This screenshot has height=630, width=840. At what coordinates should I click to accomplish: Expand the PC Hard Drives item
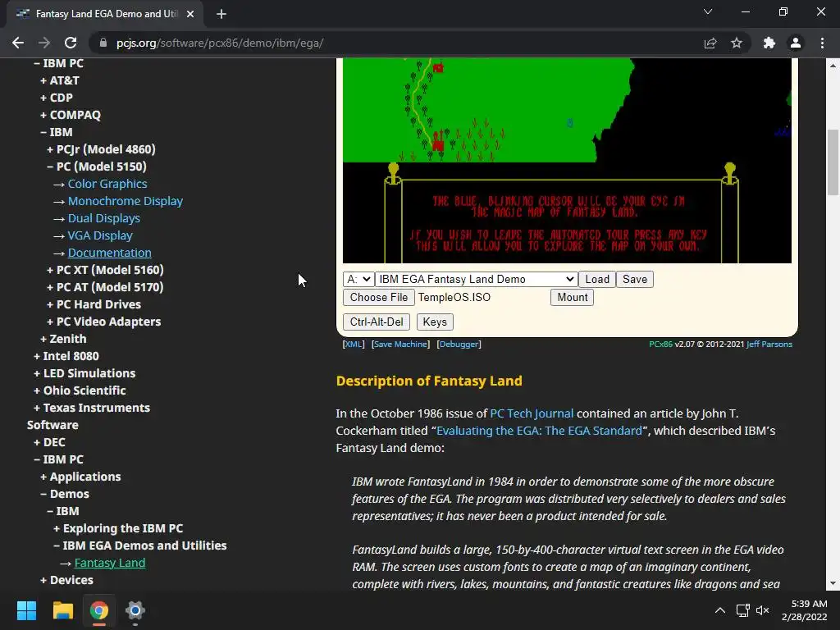(94, 304)
